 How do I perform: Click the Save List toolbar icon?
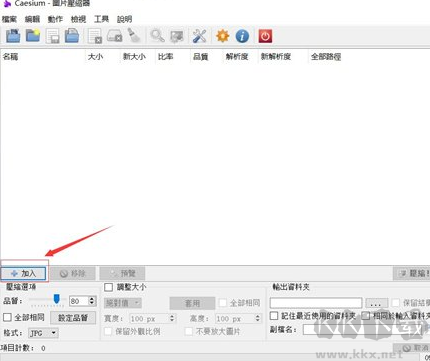click(53, 36)
